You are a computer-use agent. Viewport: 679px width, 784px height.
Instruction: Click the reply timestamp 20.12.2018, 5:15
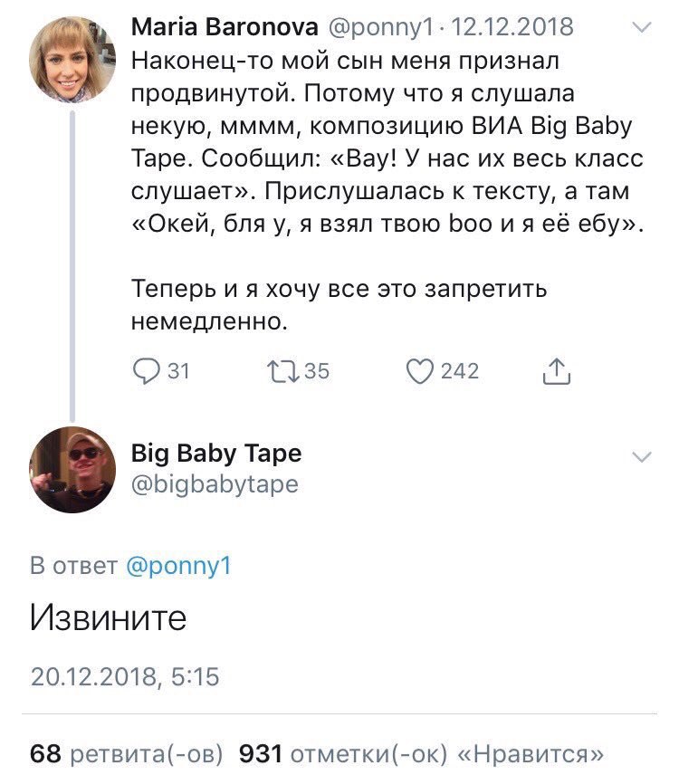tap(125, 676)
